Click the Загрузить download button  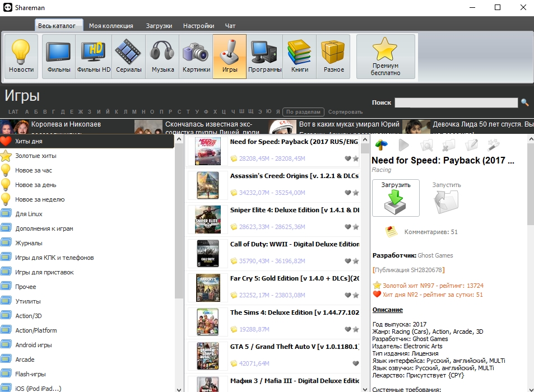396,198
